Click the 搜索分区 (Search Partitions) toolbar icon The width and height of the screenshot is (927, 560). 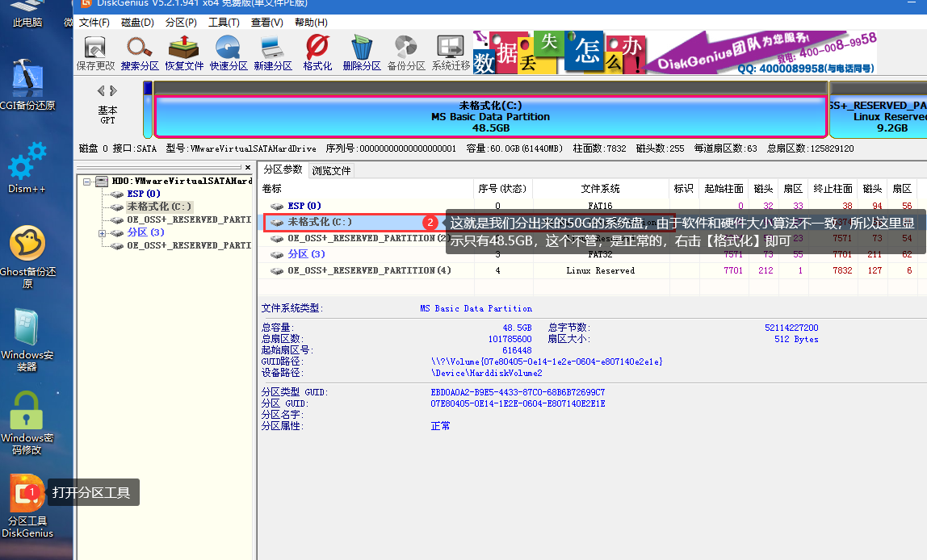pos(140,52)
